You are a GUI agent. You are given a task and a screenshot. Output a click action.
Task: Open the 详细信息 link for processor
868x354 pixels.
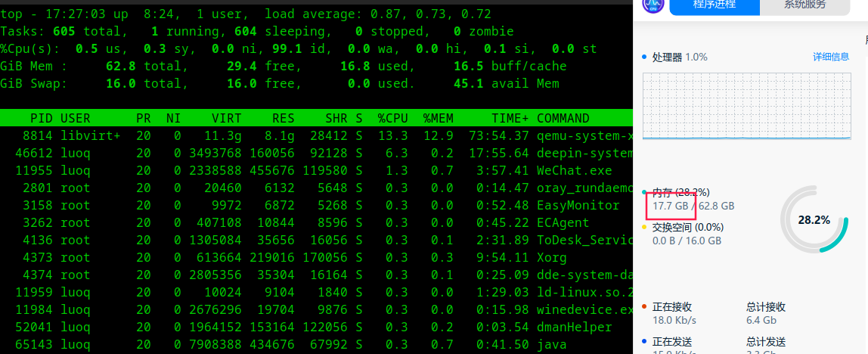click(x=830, y=57)
